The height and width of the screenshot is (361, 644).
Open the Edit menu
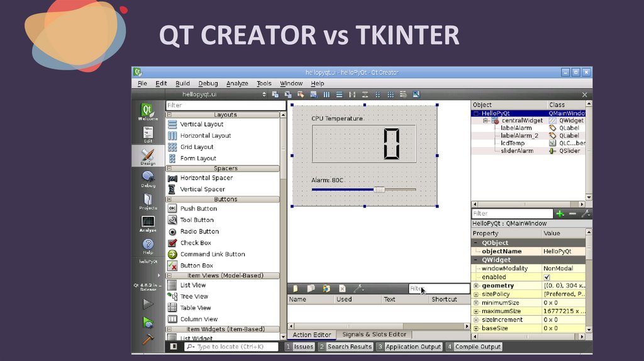pyautogui.click(x=161, y=84)
